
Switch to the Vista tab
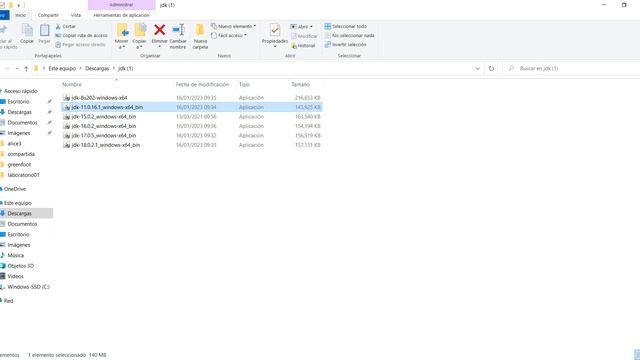coord(76,15)
